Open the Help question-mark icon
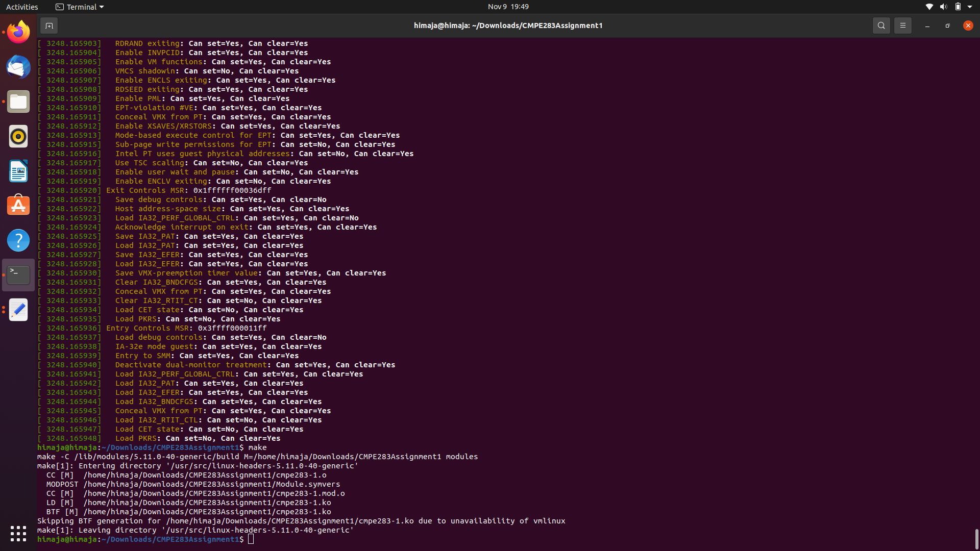This screenshot has height=551, width=980. [x=18, y=240]
